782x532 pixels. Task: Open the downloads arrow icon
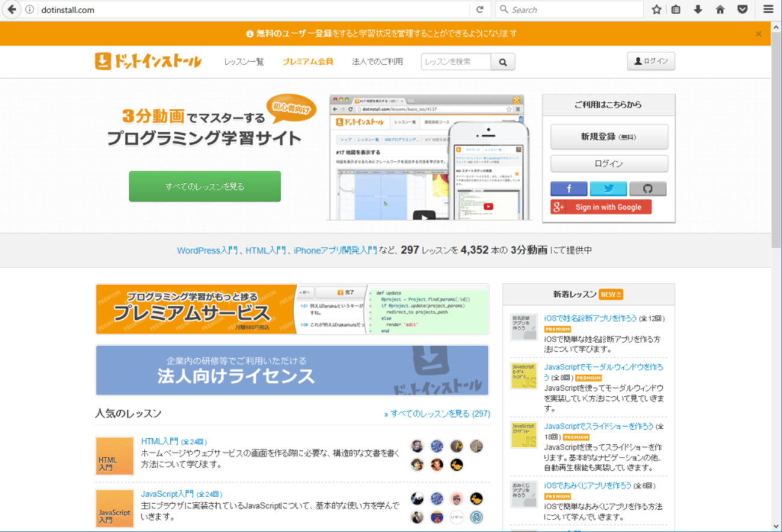click(698, 10)
